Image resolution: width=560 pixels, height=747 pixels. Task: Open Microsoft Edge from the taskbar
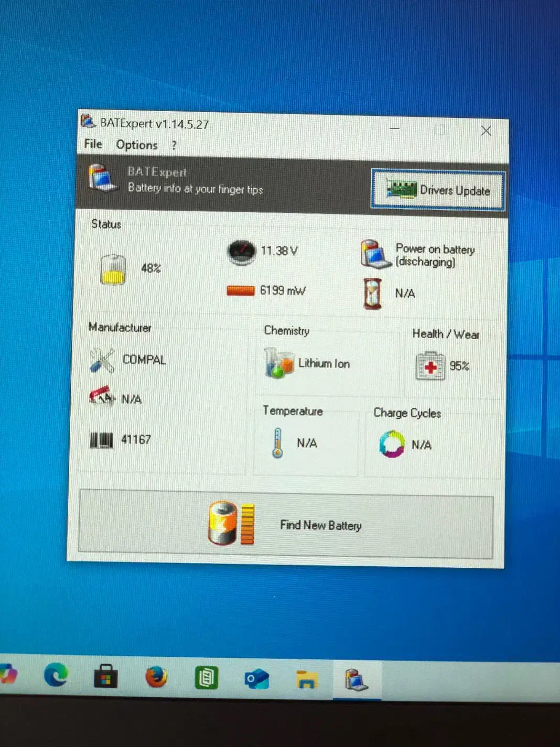[56, 675]
